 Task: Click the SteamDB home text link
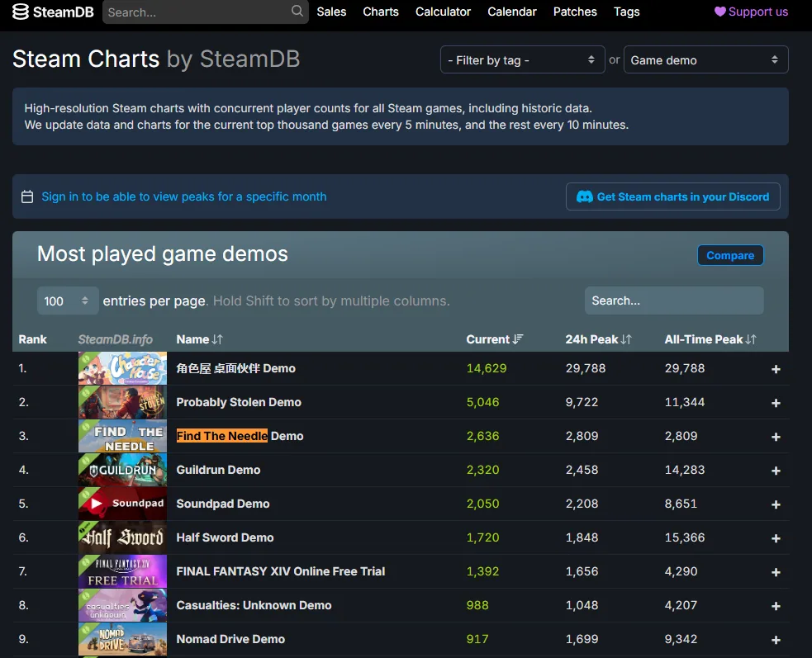coord(63,12)
